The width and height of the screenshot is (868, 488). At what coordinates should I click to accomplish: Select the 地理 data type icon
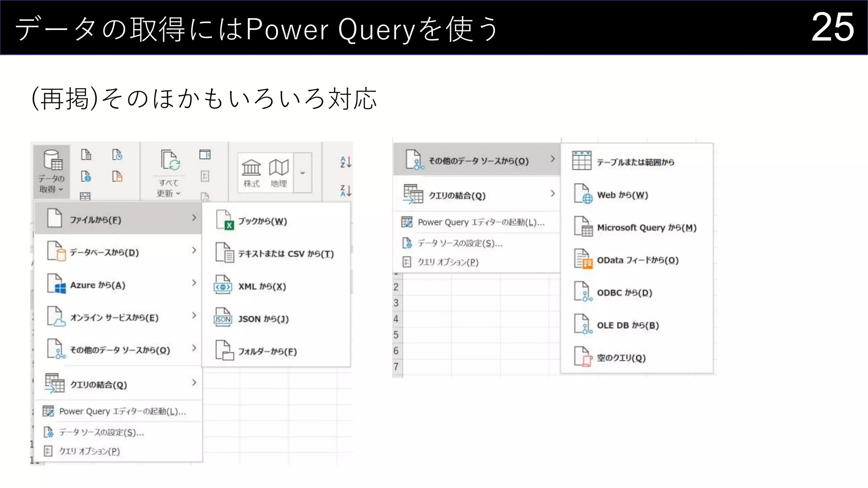pos(279,173)
